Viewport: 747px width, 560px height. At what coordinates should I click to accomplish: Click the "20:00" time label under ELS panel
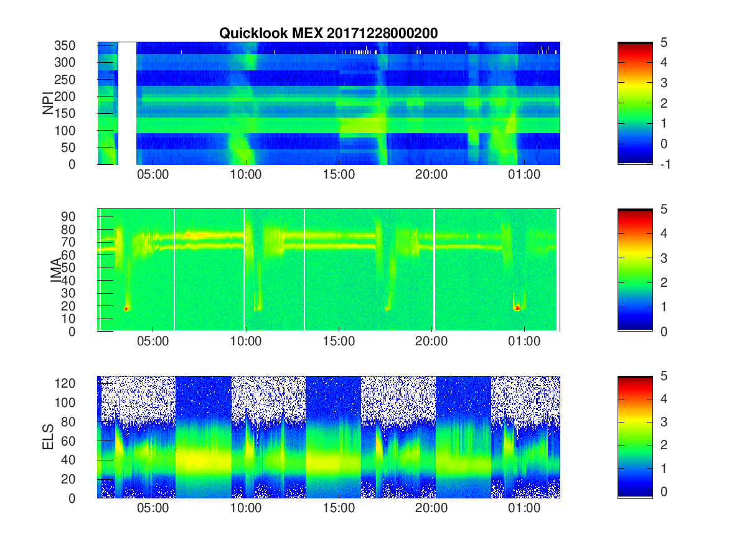(x=431, y=508)
